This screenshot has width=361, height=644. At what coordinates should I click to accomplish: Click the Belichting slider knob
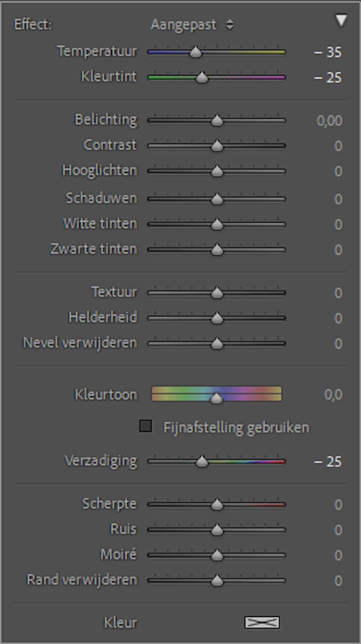point(217,120)
